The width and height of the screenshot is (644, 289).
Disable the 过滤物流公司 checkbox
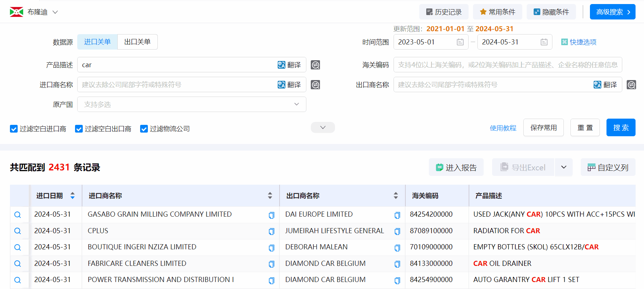(x=144, y=129)
